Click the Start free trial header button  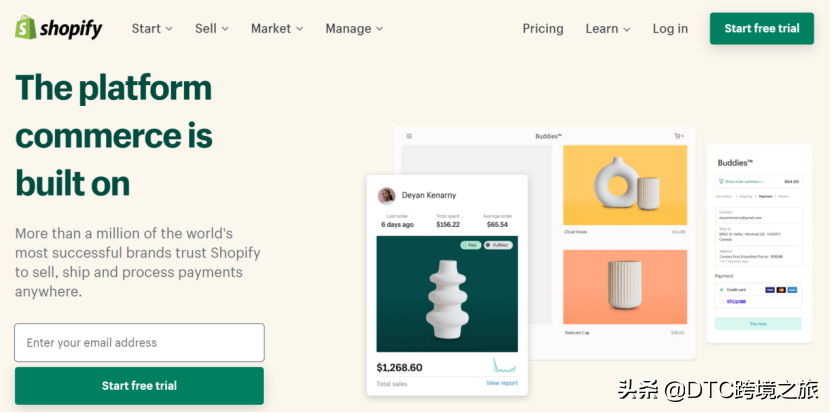point(762,29)
